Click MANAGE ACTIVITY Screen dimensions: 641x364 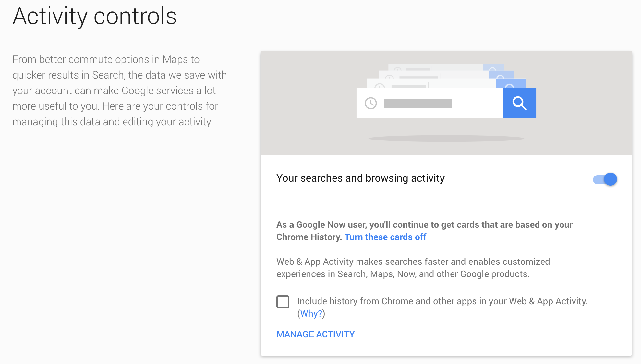315,334
